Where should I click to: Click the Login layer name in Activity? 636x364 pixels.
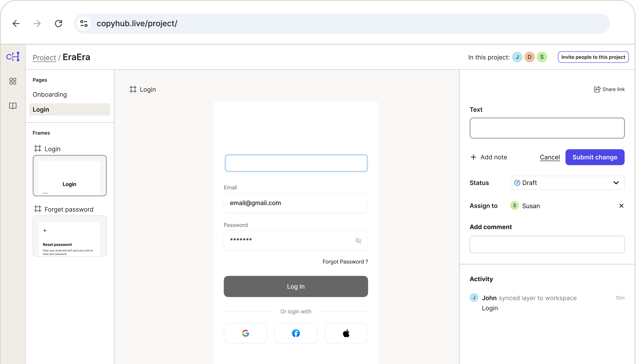(490, 308)
